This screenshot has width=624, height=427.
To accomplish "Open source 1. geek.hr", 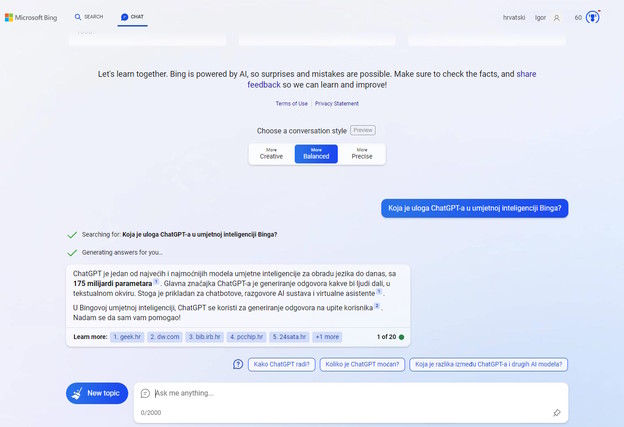I will point(127,337).
